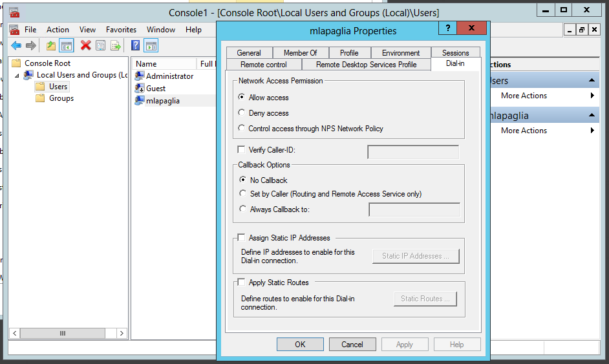Screen dimensions: 609x364
Task: Switch to the Member Of tab
Action: click(300, 53)
